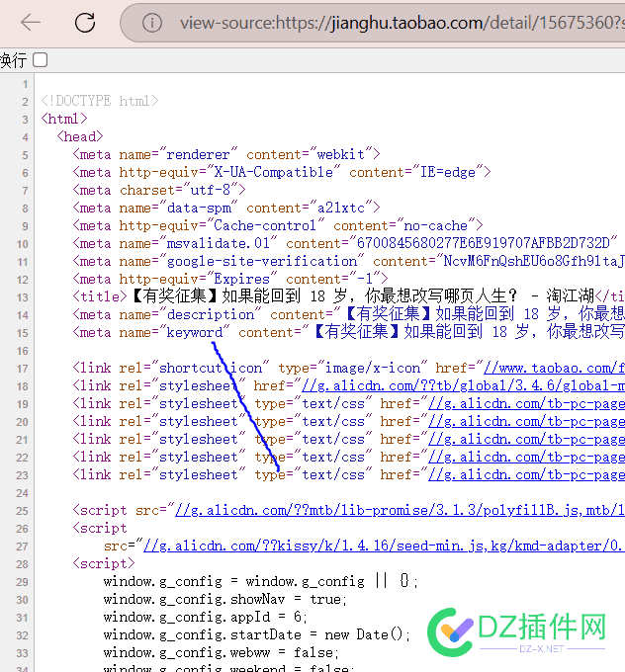Click the window.g_config = window.g_config line

[x=261, y=581]
